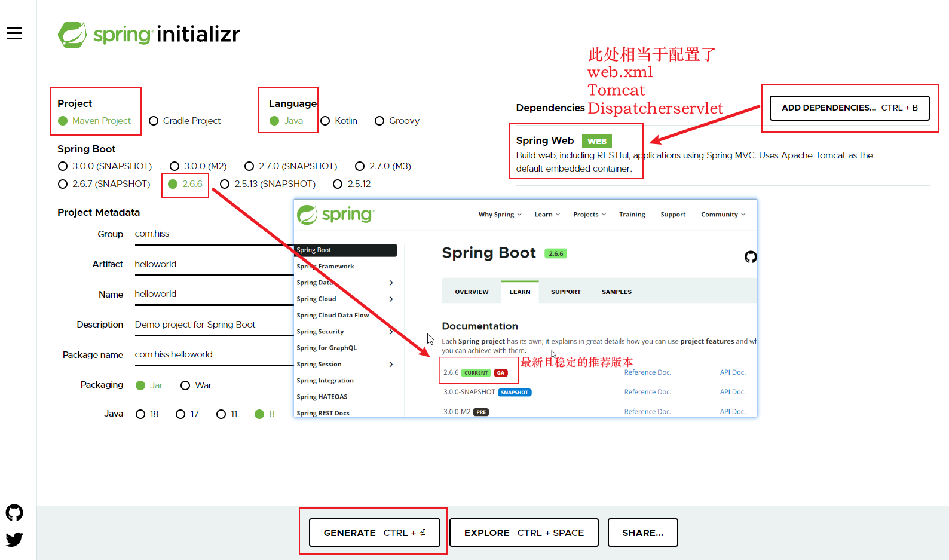Edit the Group field com.hiss
Screen dimensions: 949x560
tap(214, 234)
